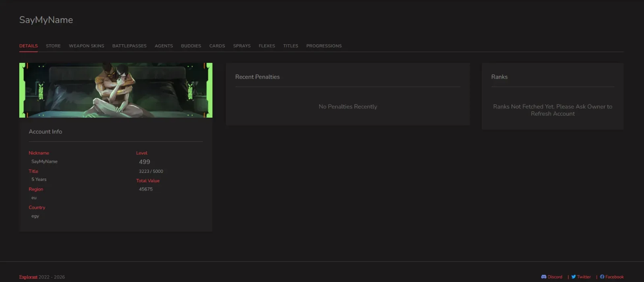
Task: Switch to the Cards tab
Action: click(x=217, y=46)
